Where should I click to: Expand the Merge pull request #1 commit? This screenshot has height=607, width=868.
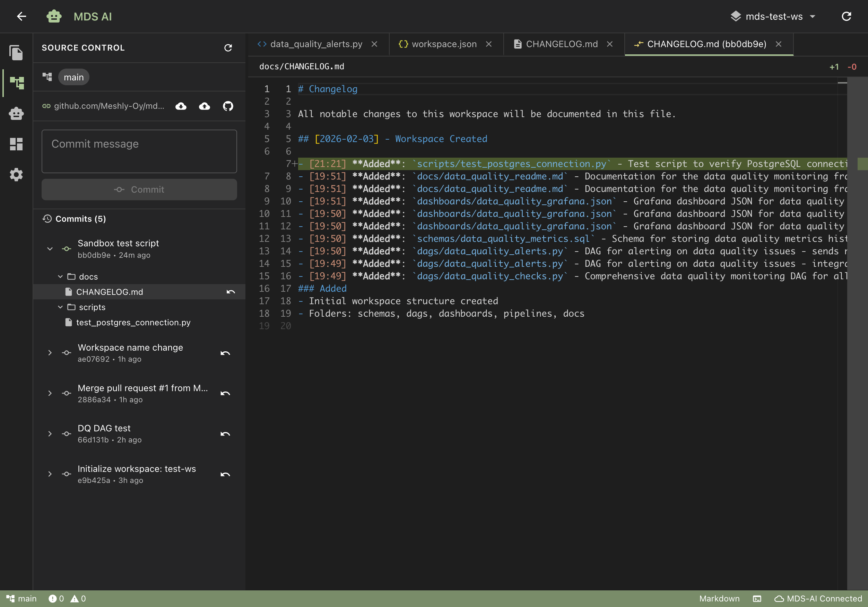50,393
